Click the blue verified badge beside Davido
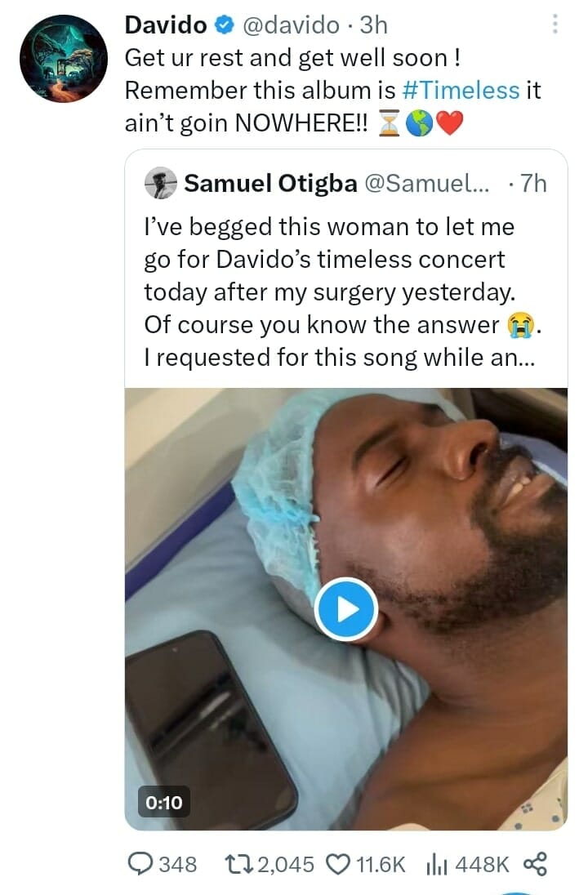This screenshot has height=895, width=588. click(223, 26)
